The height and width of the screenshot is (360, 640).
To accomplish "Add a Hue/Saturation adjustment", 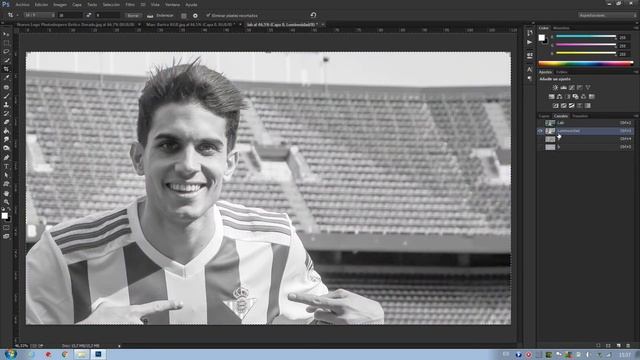I will click(551, 97).
